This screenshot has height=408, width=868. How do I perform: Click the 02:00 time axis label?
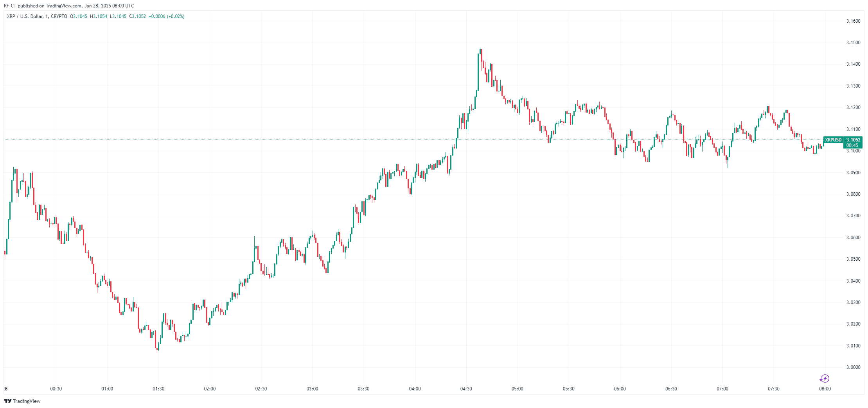pos(210,389)
